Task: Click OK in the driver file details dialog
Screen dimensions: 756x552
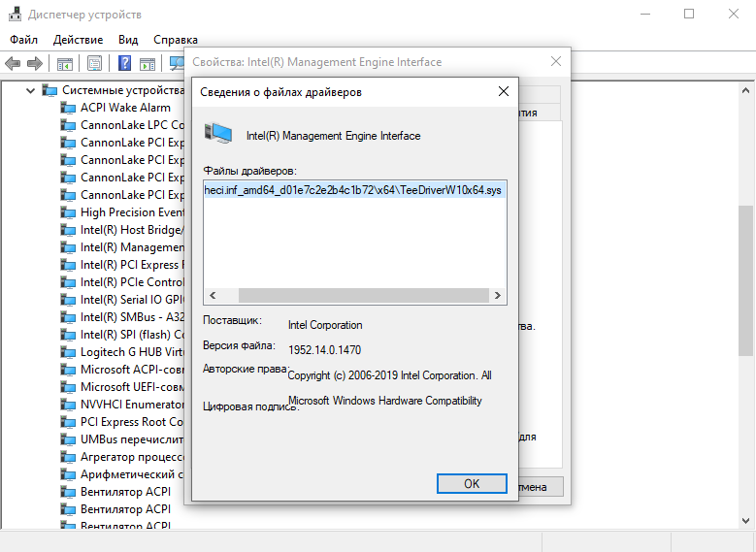Action: click(472, 483)
